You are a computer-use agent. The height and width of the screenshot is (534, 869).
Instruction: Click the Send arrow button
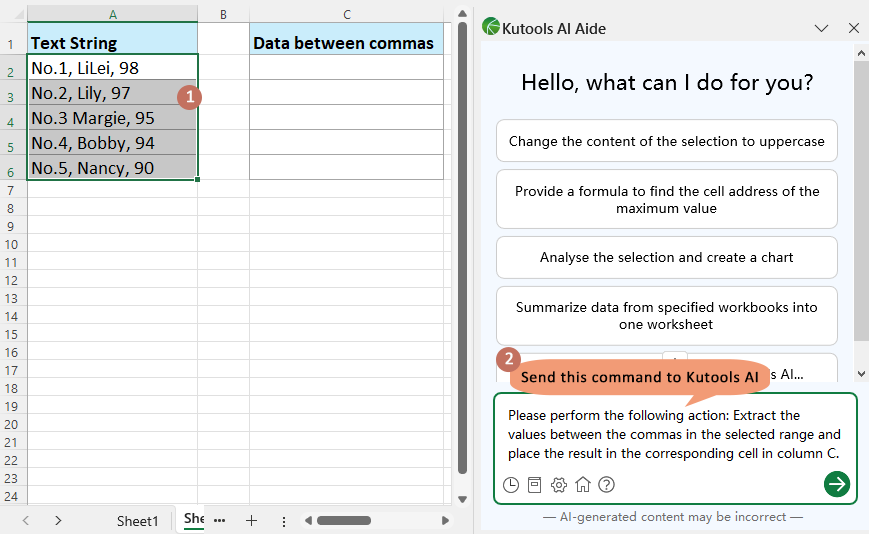click(x=836, y=484)
